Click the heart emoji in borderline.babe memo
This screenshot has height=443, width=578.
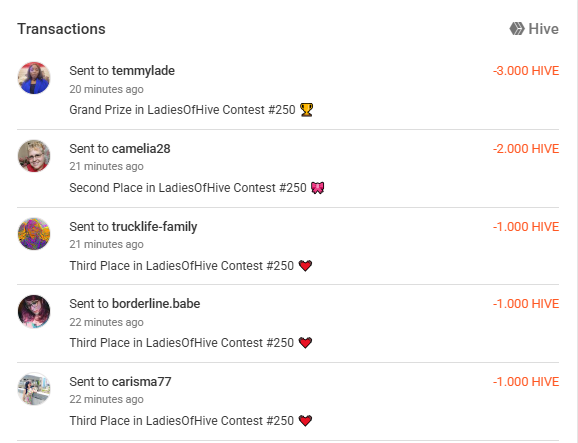point(305,343)
